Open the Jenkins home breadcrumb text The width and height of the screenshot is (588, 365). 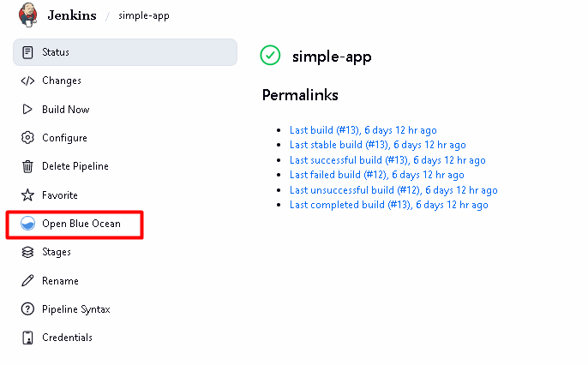click(74, 15)
